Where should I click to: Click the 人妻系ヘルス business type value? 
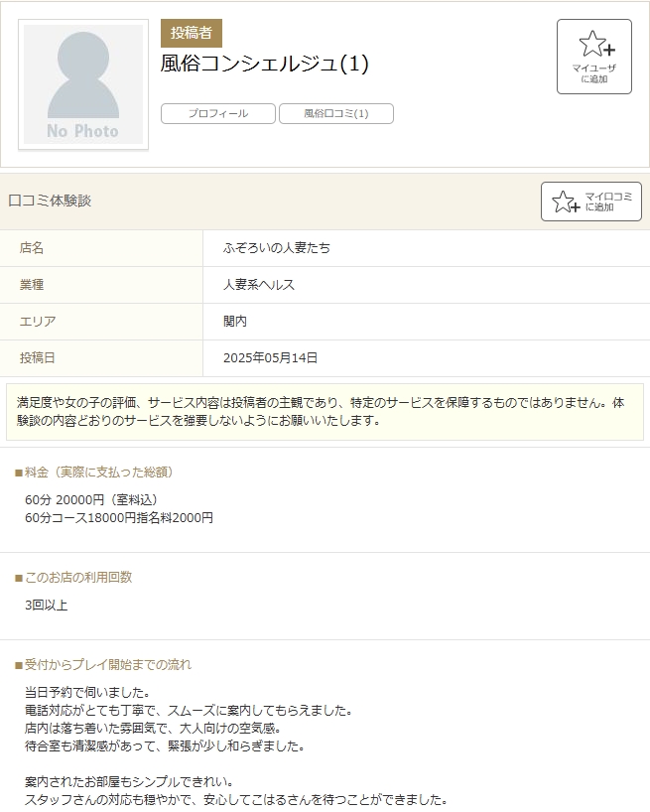tap(259, 285)
